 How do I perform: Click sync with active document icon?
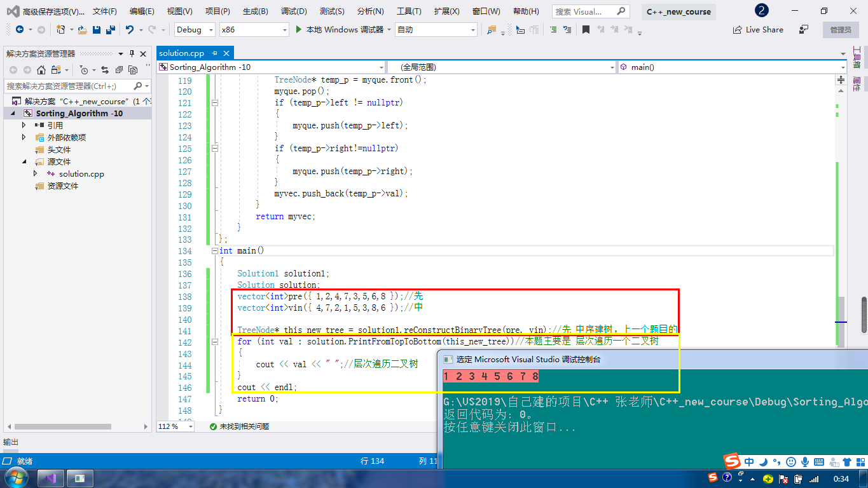pyautogui.click(x=104, y=70)
